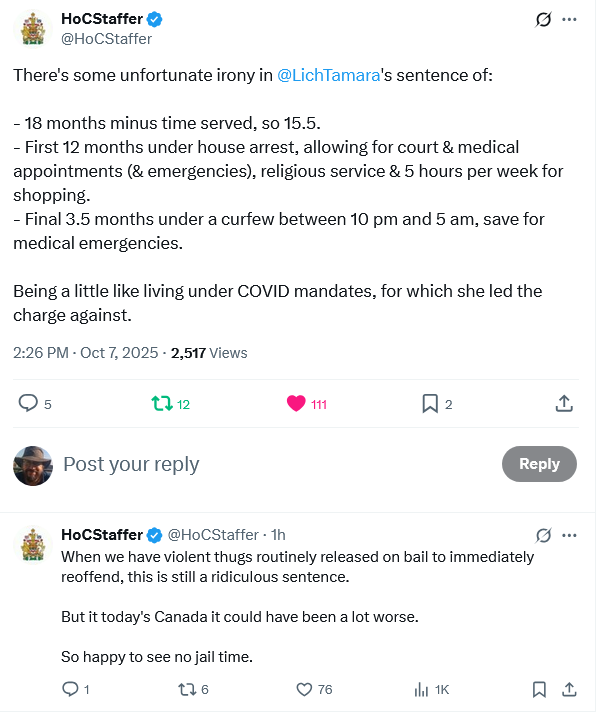
Task: Open the @LichTamara mention link
Action: pyautogui.click(x=327, y=75)
